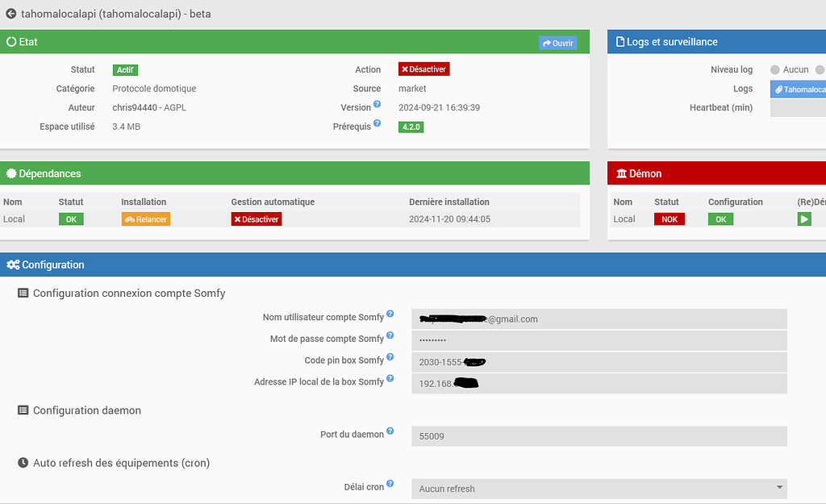
Task: Select the radio button right of Aucun
Action: click(819, 69)
